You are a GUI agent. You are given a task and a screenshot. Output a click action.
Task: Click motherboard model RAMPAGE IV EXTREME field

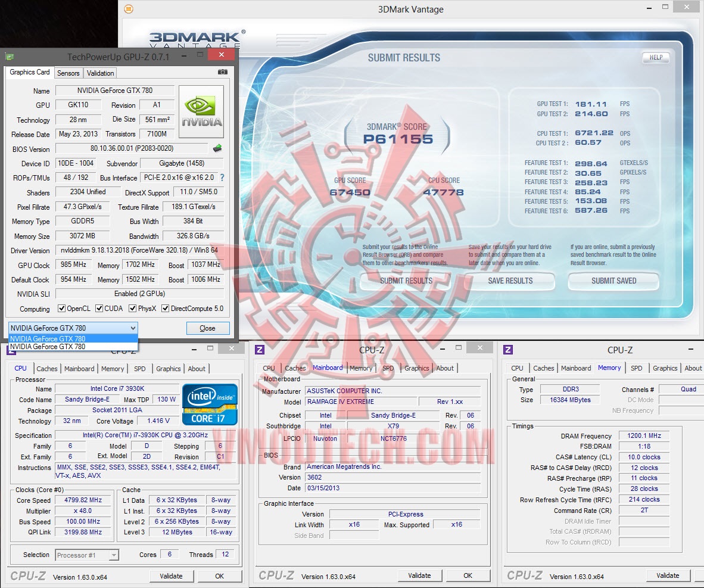[360, 402]
